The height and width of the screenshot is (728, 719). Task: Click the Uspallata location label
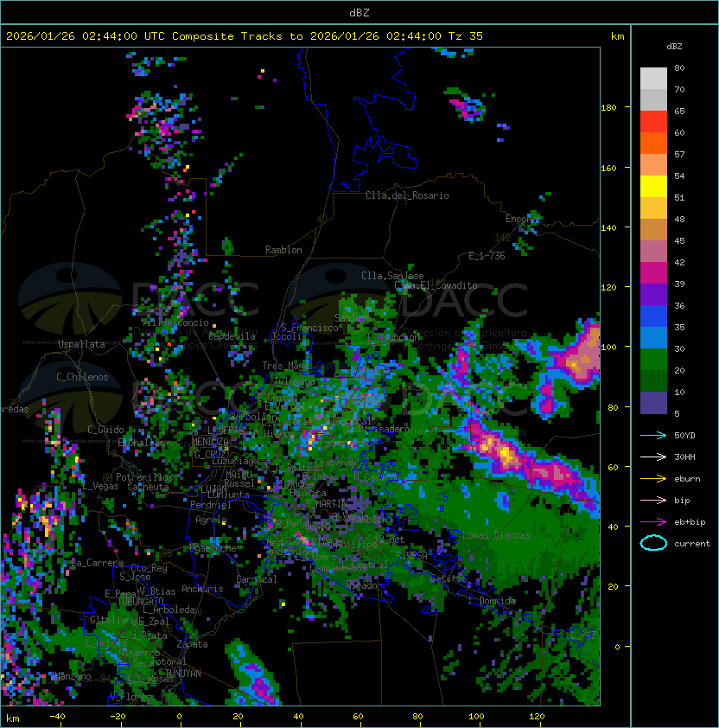tap(81, 344)
